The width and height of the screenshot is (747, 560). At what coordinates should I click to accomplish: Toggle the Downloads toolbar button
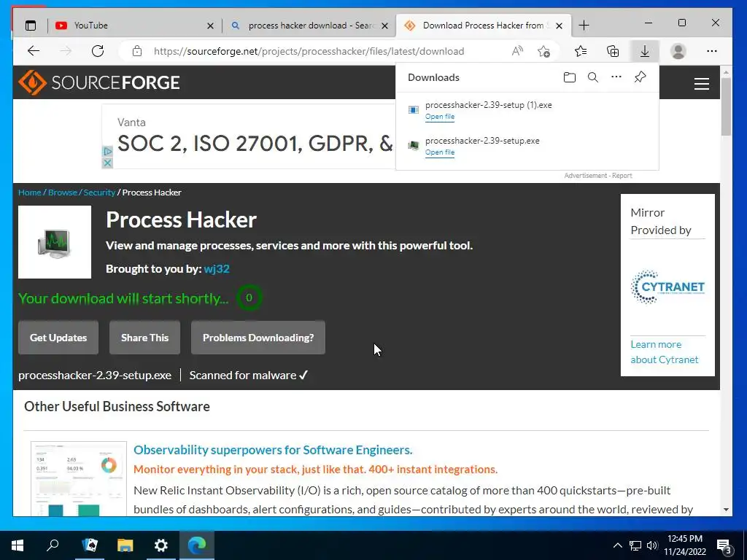click(x=645, y=51)
